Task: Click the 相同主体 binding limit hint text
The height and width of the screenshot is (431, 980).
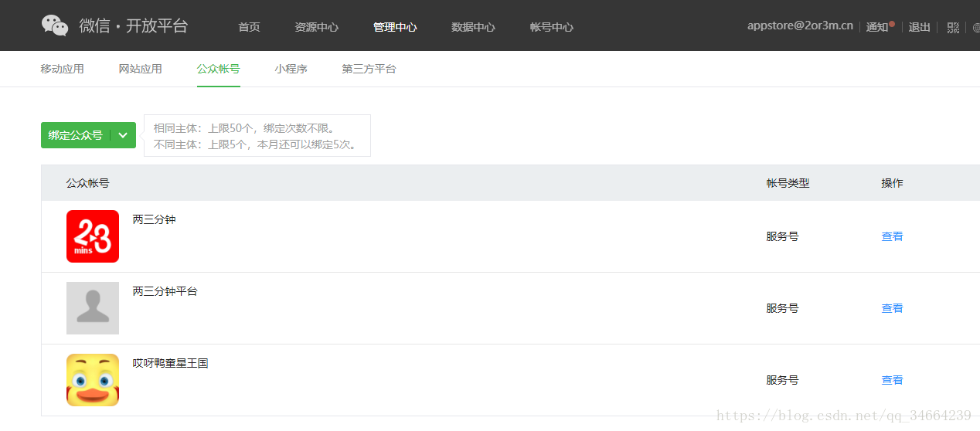Action: point(245,128)
